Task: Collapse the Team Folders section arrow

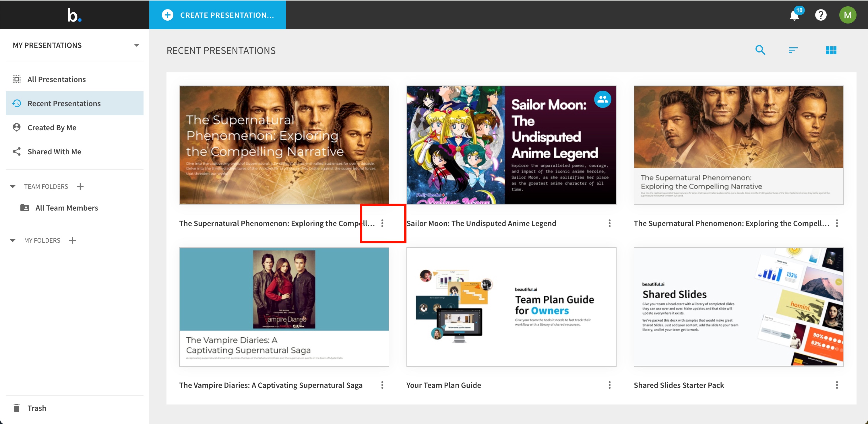Action: [13, 186]
